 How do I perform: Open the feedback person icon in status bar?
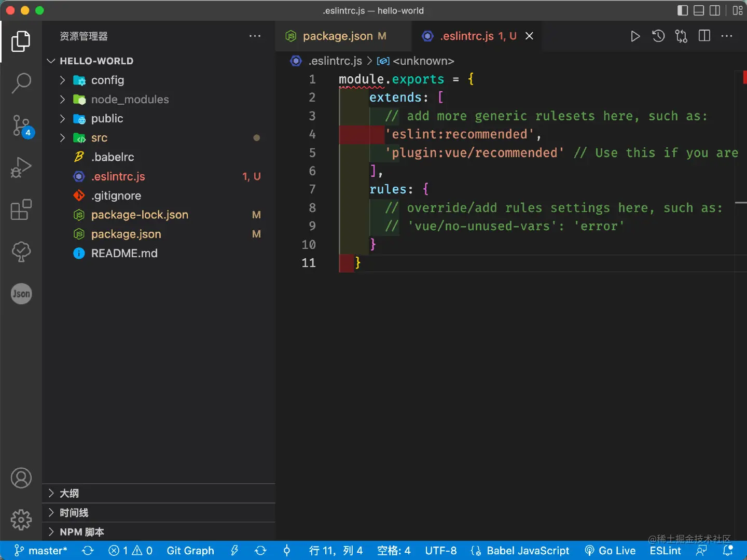click(x=701, y=551)
